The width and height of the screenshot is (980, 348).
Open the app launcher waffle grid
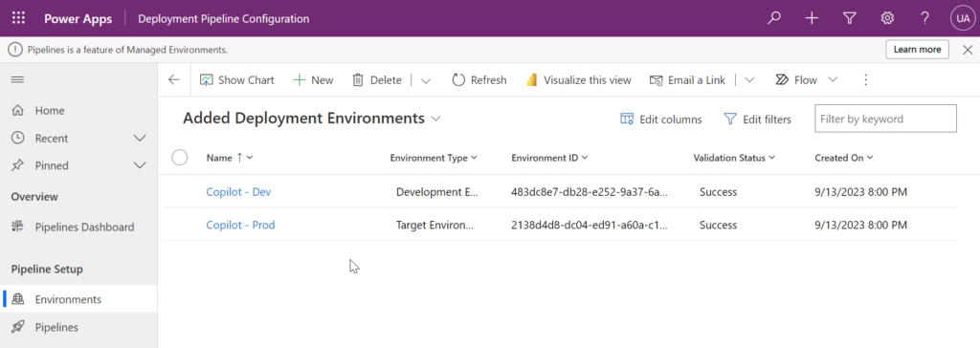point(19,18)
